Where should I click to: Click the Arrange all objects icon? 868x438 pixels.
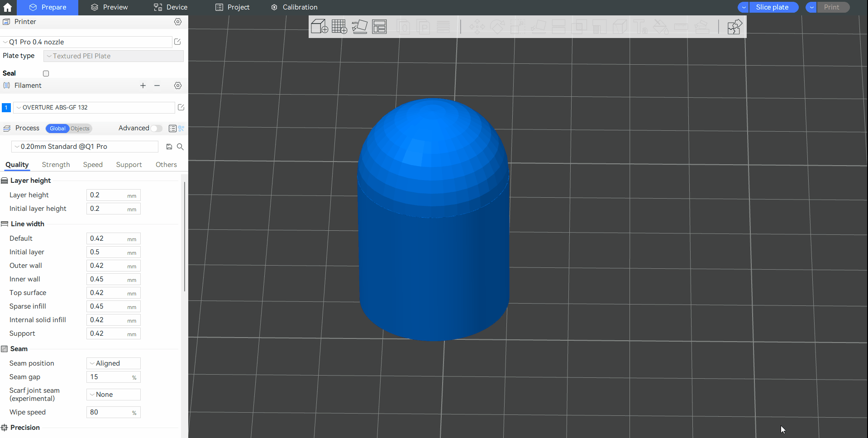379,27
